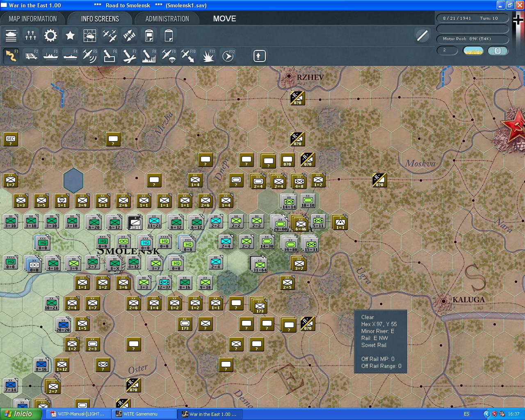Select the F2 rail mode
525x420 pixels.
click(x=31, y=56)
